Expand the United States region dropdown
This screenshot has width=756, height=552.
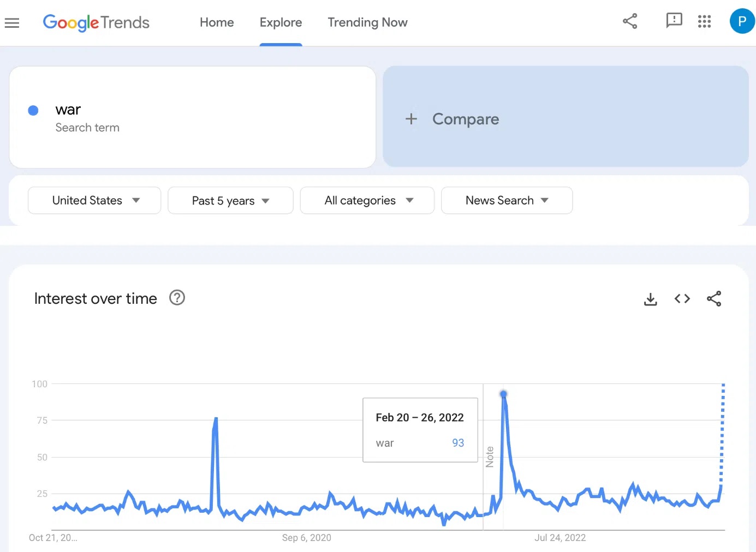94,201
